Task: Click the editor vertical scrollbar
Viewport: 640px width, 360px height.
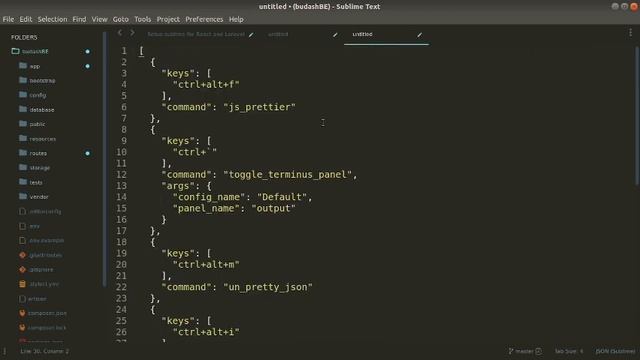Action: click(x=637, y=115)
